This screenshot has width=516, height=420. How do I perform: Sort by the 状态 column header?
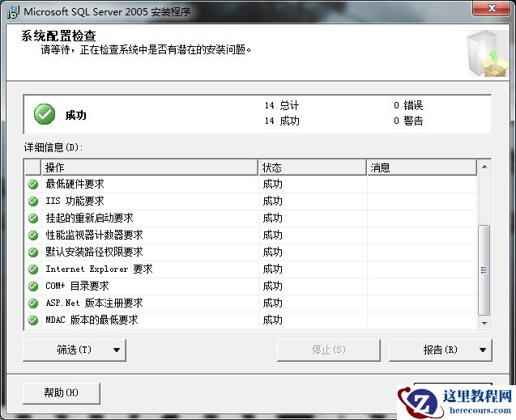click(x=313, y=168)
